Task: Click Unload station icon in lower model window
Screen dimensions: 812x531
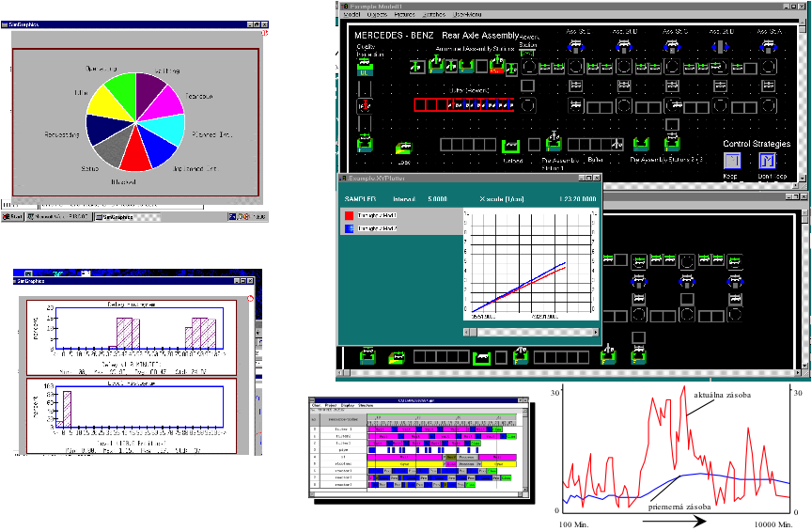Action: [481, 357]
